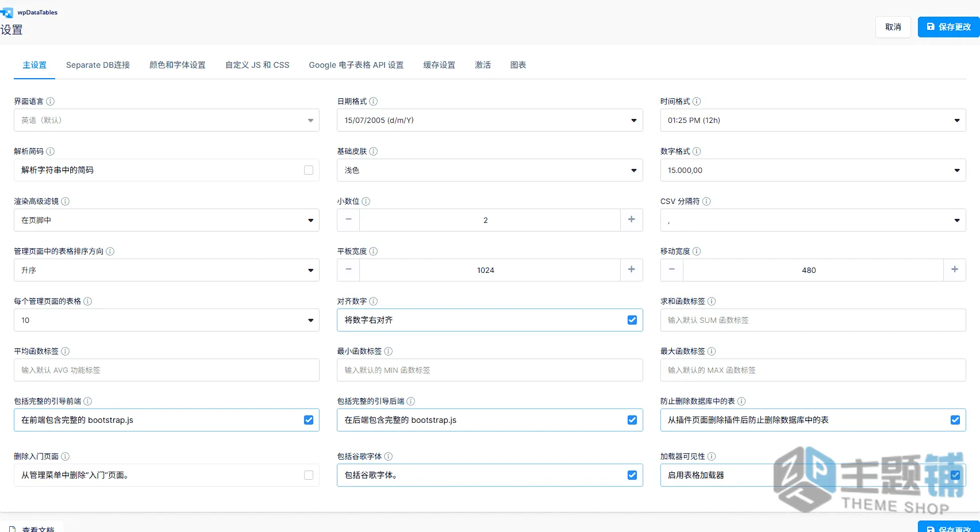
Task: Show info tooltip for 基础皮肤
Action: pyautogui.click(x=374, y=151)
